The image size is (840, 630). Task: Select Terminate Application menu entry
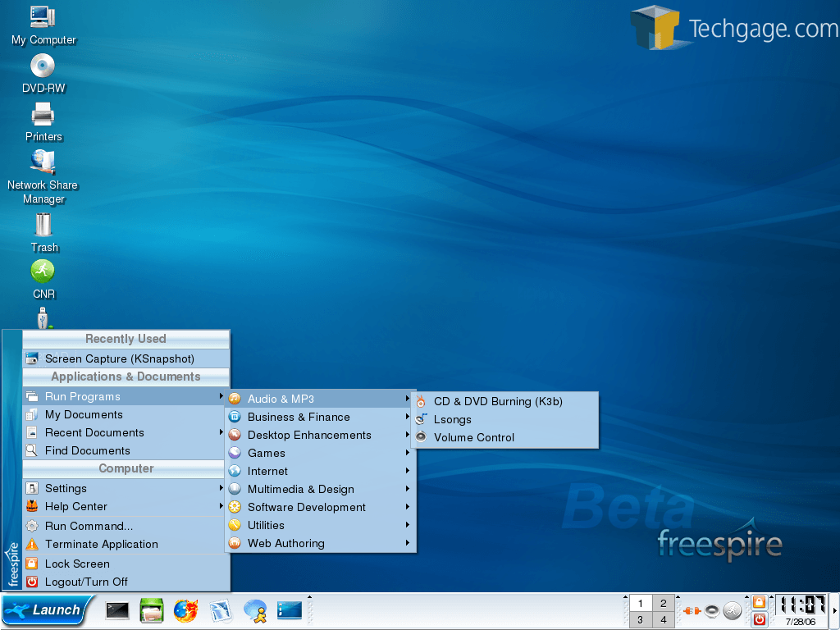pos(126,544)
